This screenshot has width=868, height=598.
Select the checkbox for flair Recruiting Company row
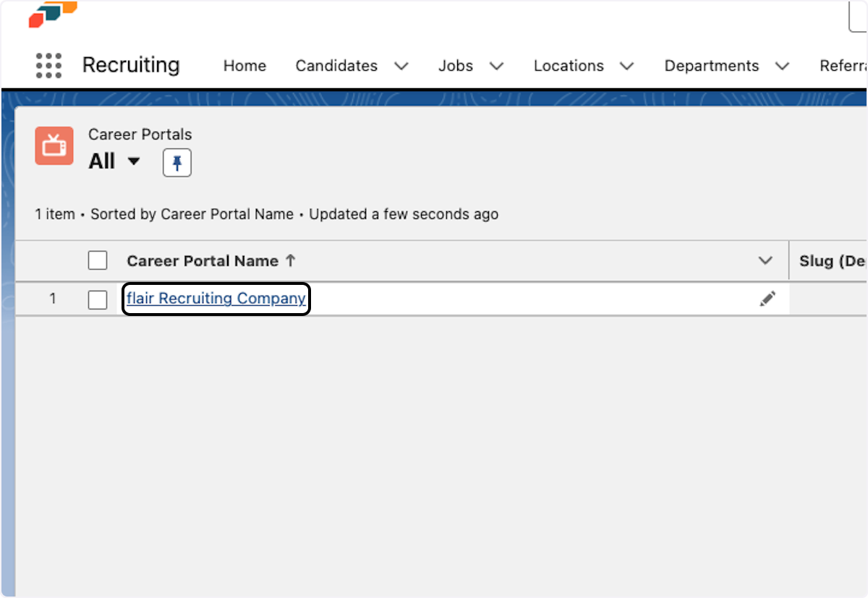pyautogui.click(x=97, y=299)
